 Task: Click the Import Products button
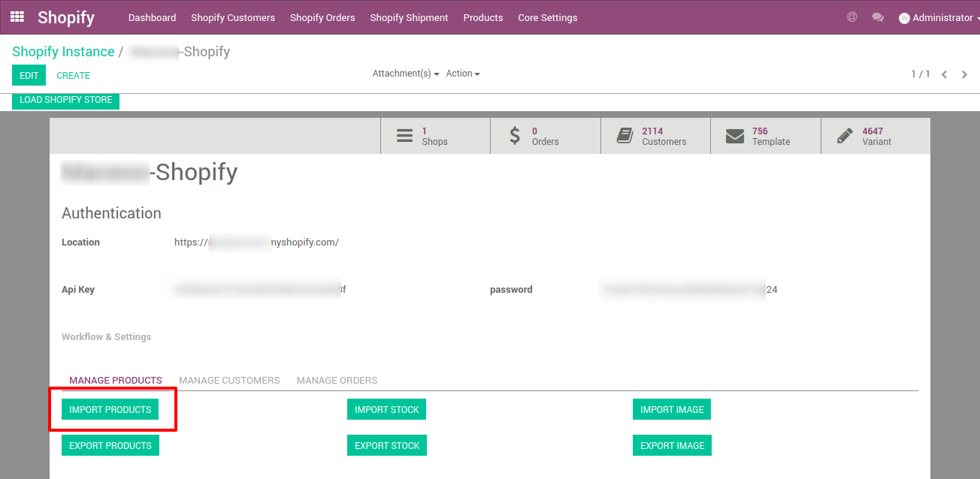[x=110, y=409]
